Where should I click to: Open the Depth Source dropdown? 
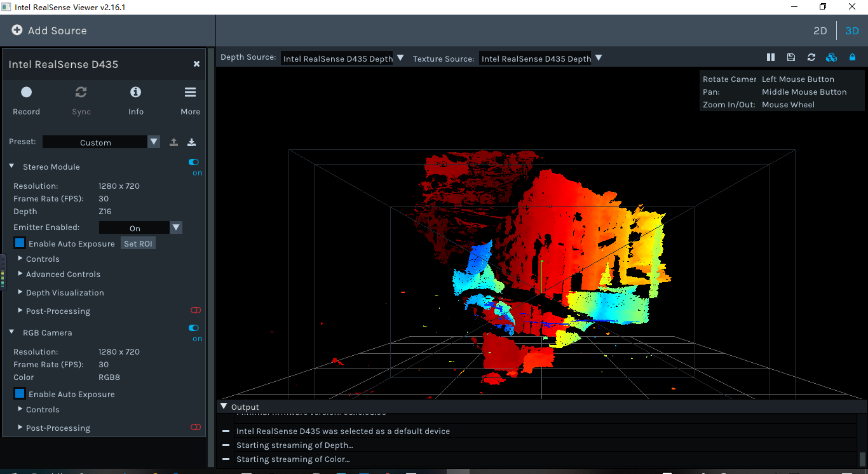[342, 58]
